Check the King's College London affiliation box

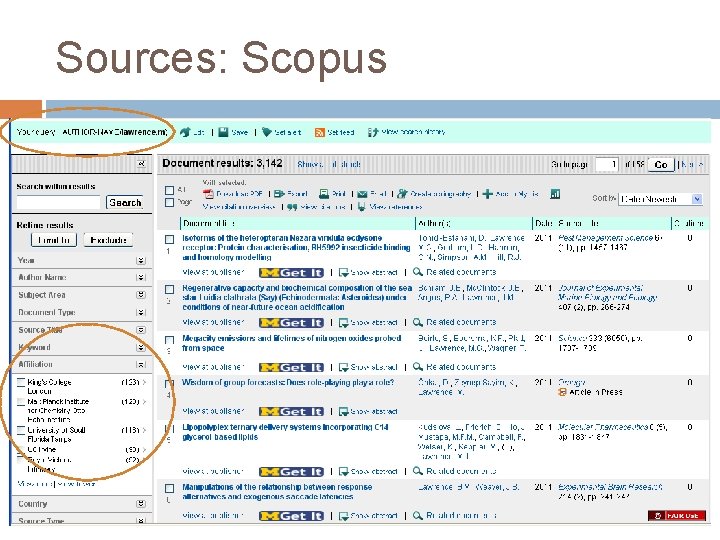21,382
